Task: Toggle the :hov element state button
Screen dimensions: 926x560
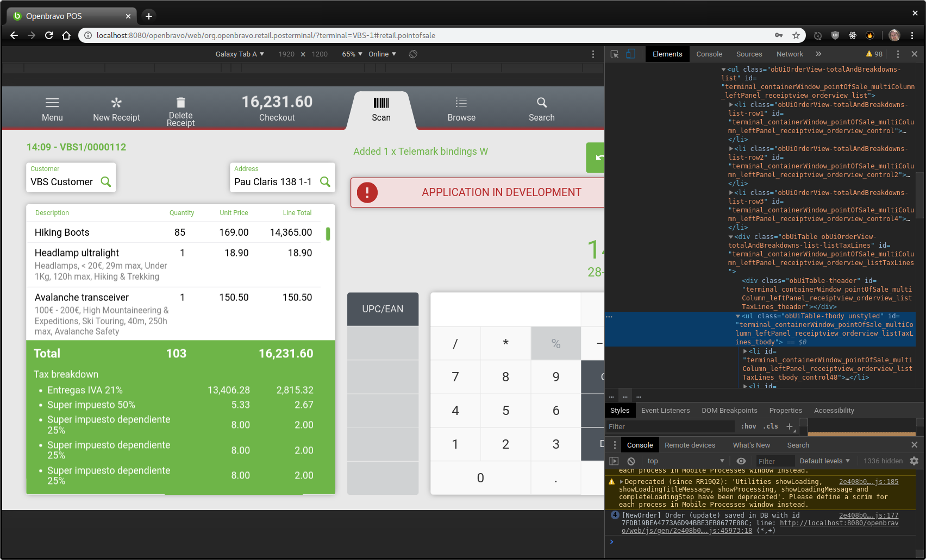Action: (749, 426)
